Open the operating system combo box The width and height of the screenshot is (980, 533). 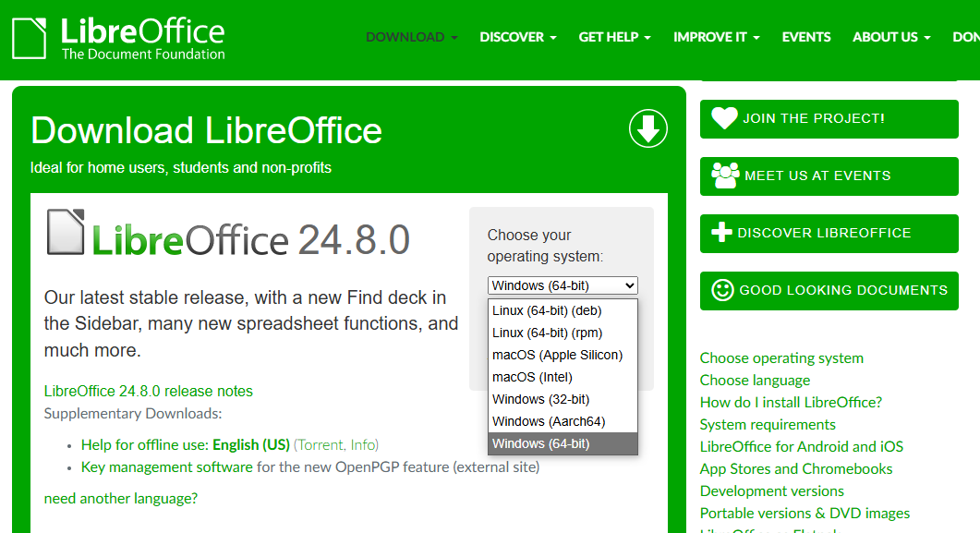pyautogui.click(x=563, y=285)
